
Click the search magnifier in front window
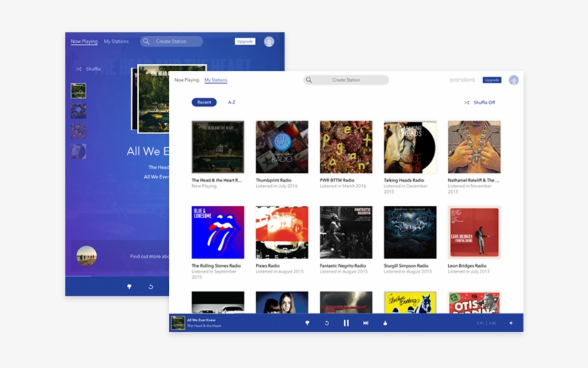309,80
